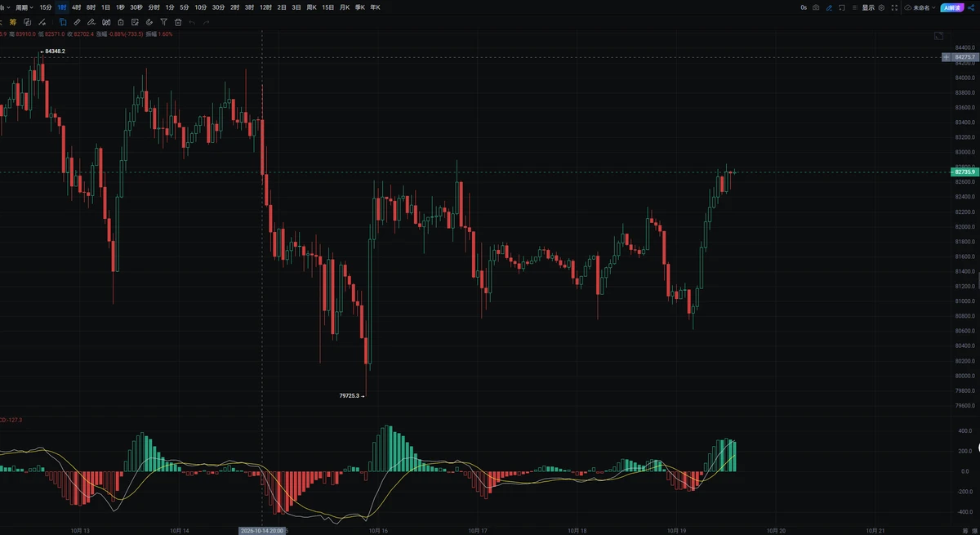
Task: Delete drawings with the trash icon
Action: pos(178,22)
